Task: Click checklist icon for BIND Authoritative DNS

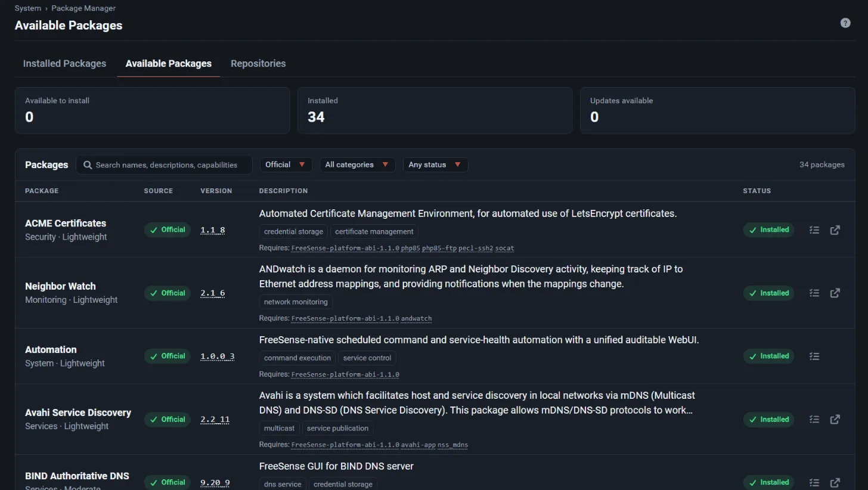Action: tap(814, 482)
